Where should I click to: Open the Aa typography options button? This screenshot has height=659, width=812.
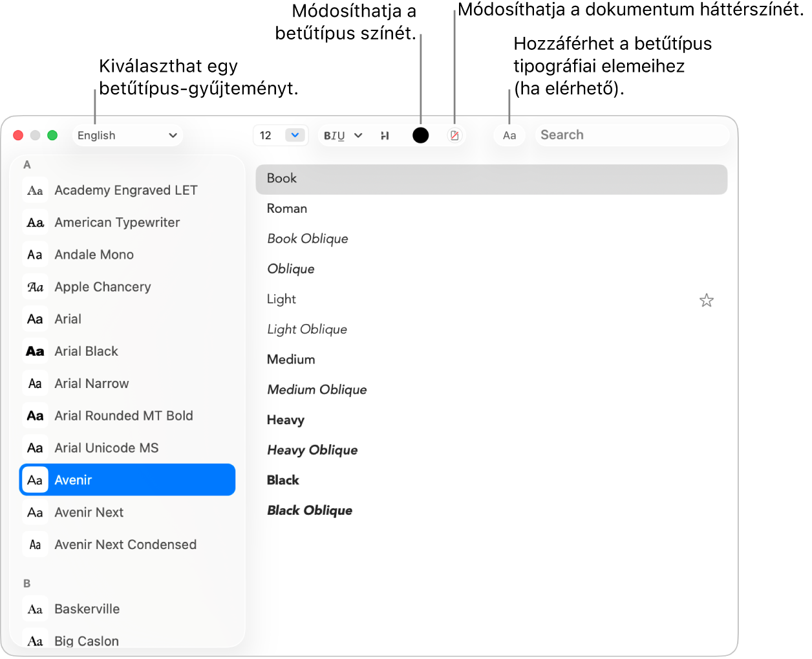tap(509, 135)
